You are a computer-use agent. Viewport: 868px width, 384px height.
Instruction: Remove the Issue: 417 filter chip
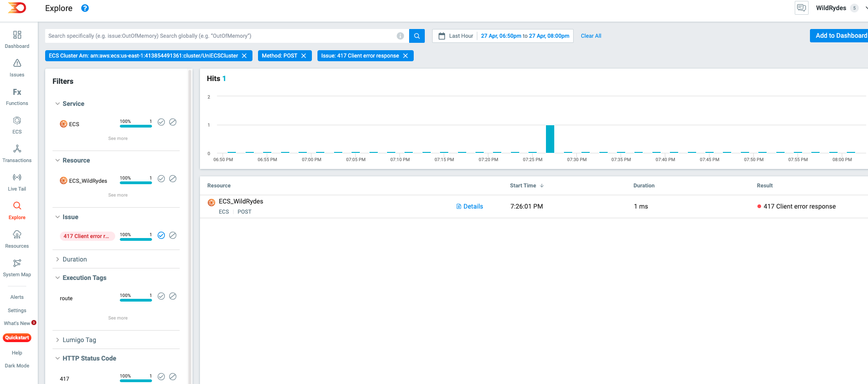coord(405,56)
